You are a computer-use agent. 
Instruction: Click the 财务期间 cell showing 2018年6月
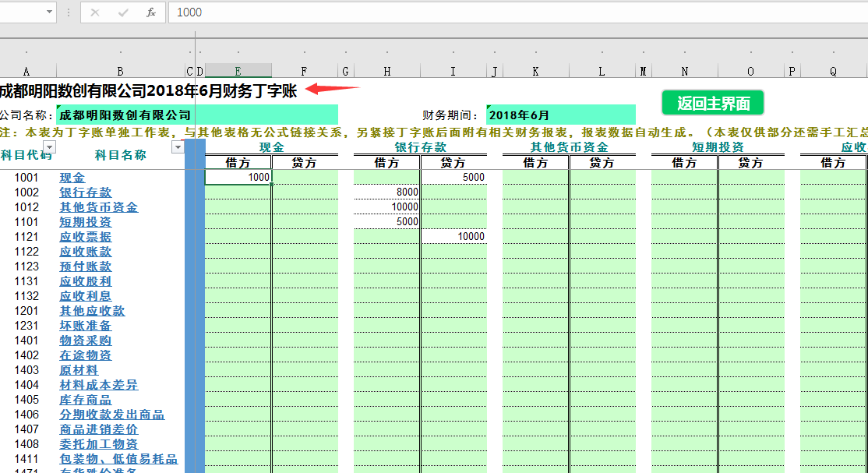coord(561,115)
